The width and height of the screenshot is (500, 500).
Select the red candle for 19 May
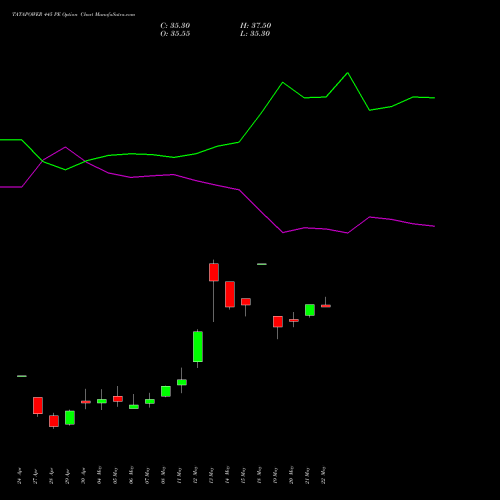coord(278,322)
